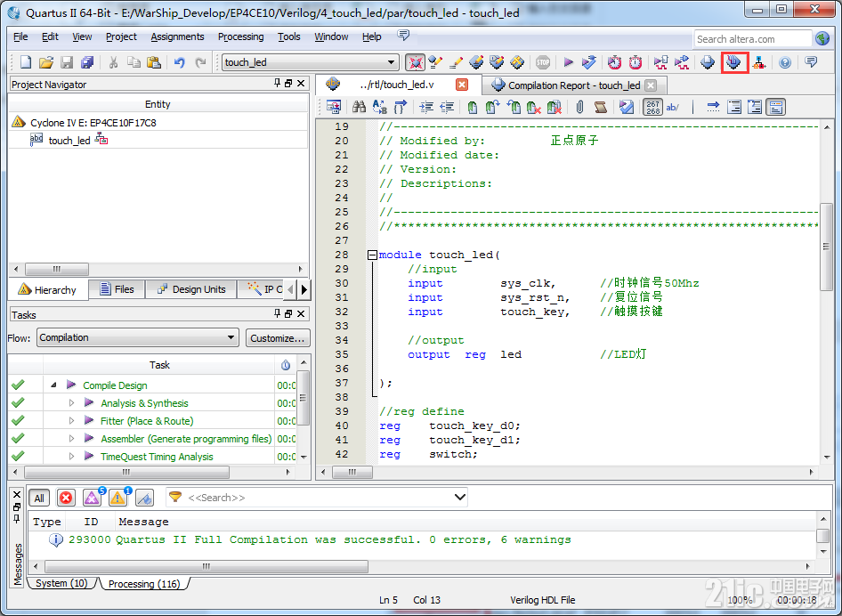Toggle Settings crossed-arrows toolbar button

tap(415, 62)
